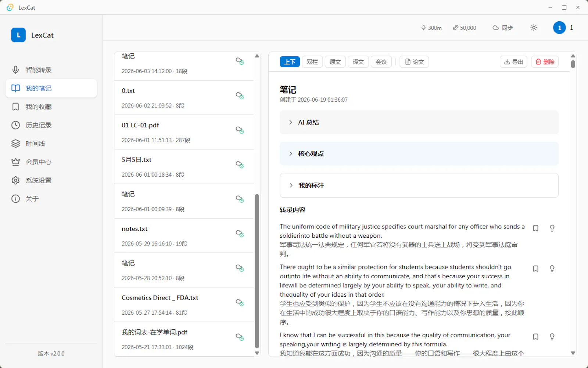
Task: Switch to 双栏 layout tab
Action: 312,62
